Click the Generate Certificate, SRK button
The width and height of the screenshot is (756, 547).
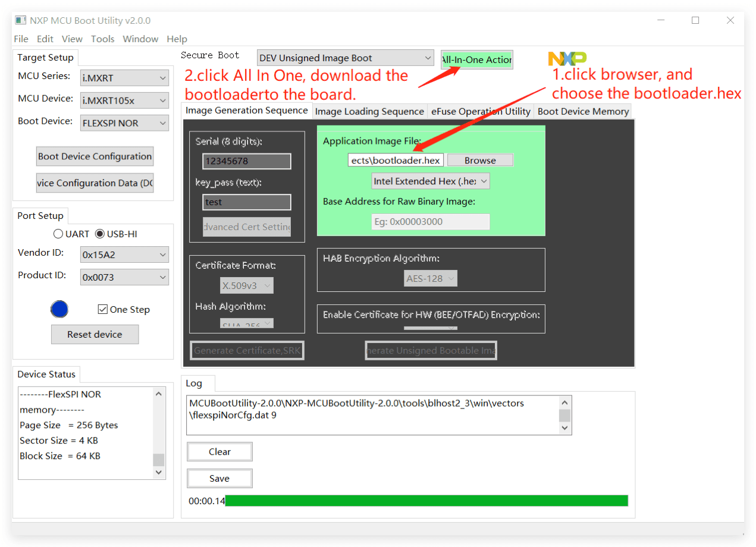tap(247, 351)
